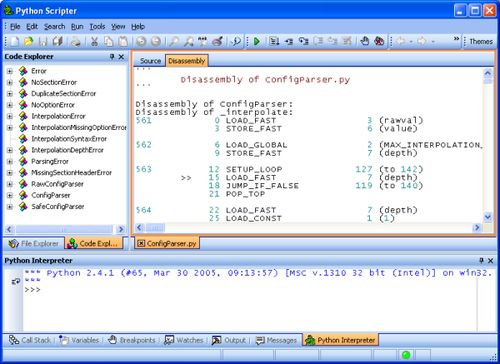The image size is (500, 364).
Task: Expand toolbar overflow chevron near Themes
Action: coord(456,39)
